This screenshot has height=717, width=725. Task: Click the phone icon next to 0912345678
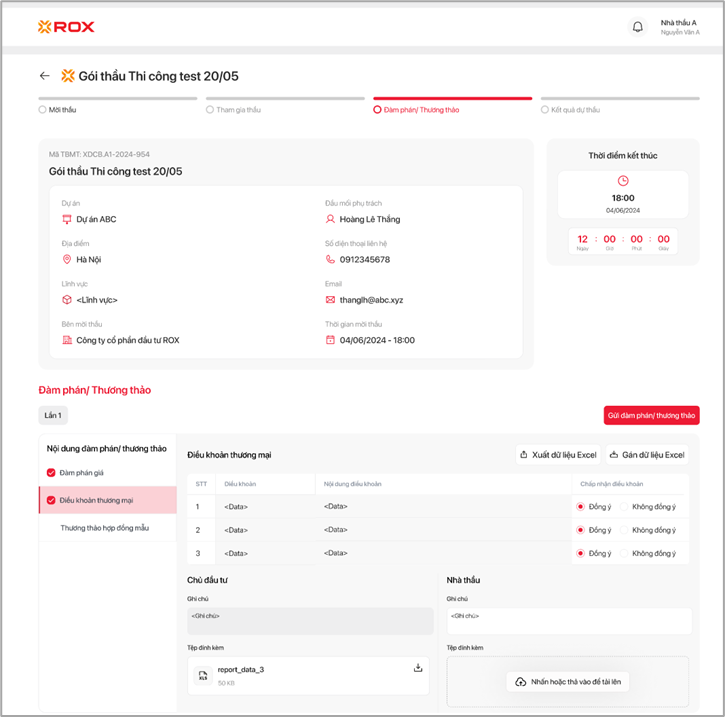pos(331,259)
